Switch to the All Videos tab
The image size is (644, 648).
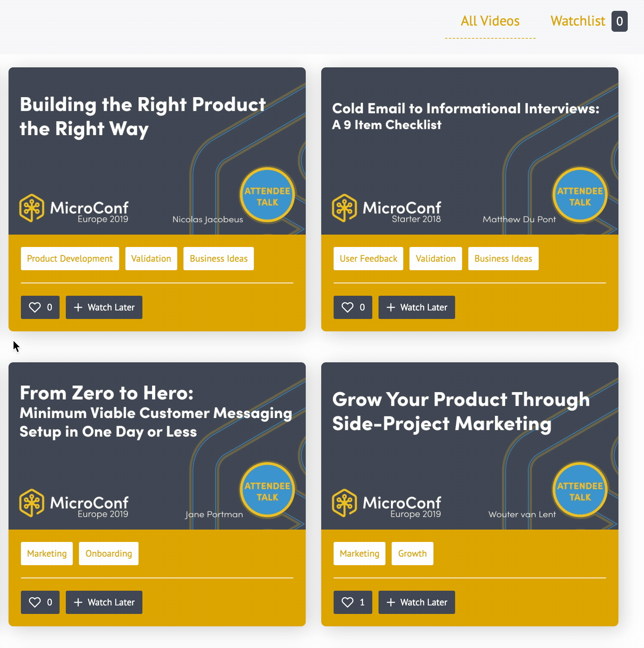(x=490, y=21)
